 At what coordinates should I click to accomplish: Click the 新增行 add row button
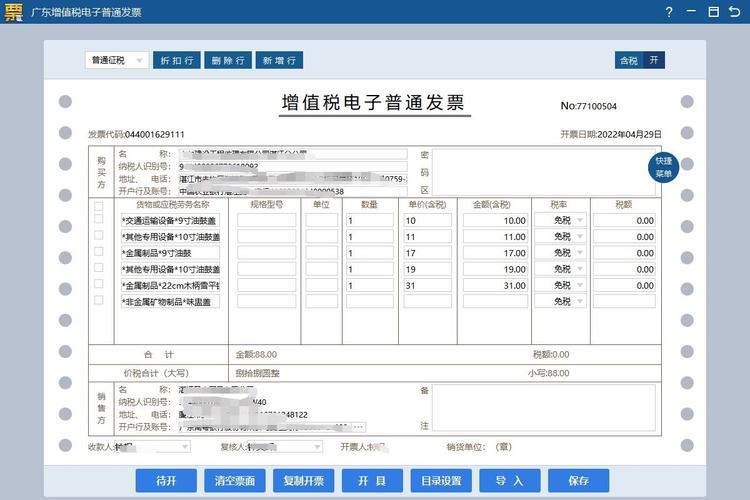(279, 60)
